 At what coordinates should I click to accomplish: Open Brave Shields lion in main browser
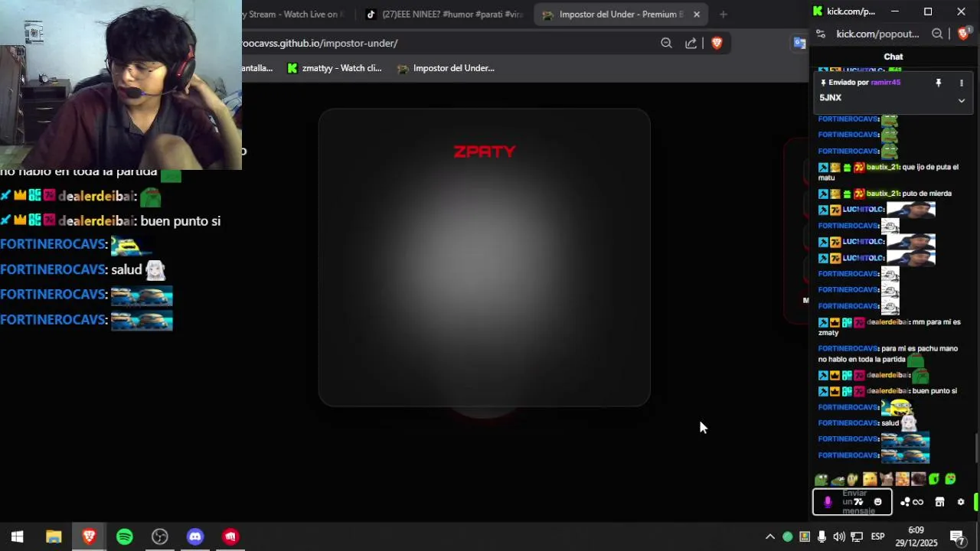coord(717,43)
